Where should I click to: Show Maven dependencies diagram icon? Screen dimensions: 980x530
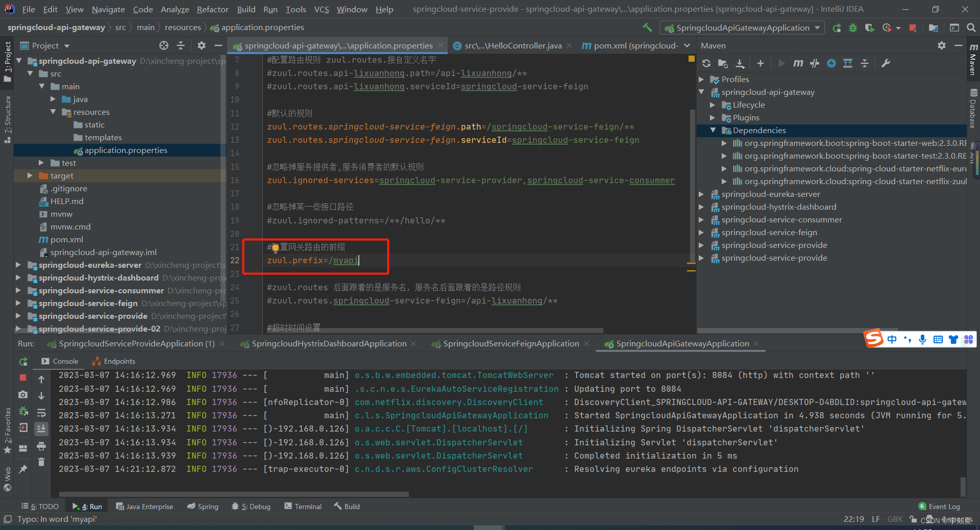tap(848, 63)
